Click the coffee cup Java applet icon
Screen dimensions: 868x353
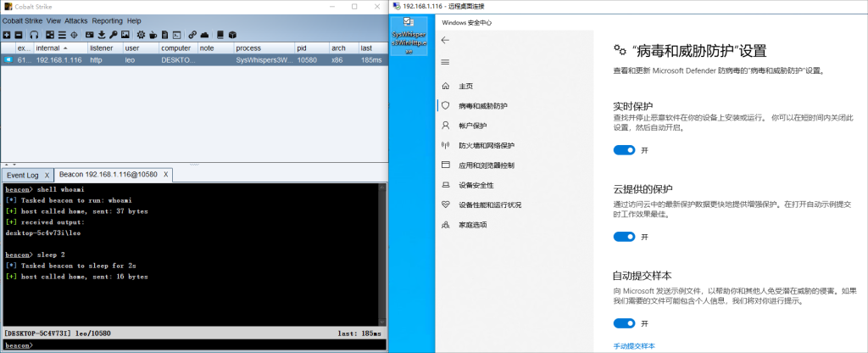153,35
